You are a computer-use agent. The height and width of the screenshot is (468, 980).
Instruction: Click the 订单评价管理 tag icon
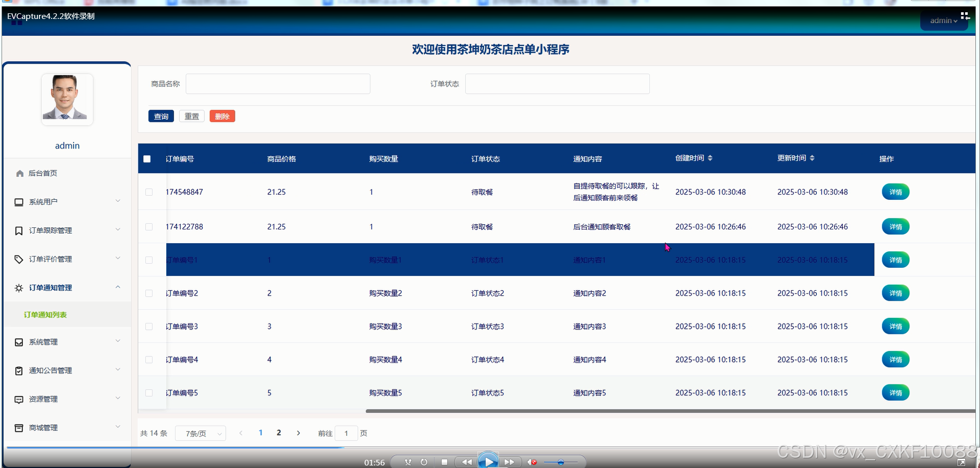(19, 260)
